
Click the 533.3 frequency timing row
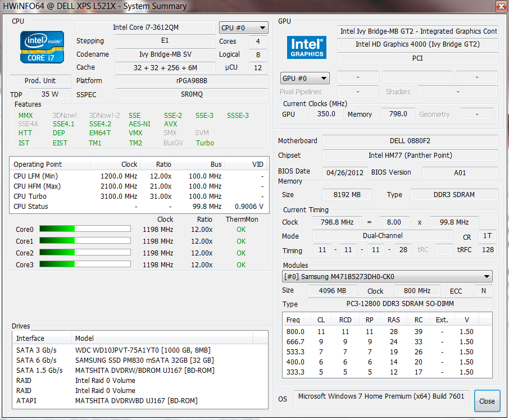point(387,351)
